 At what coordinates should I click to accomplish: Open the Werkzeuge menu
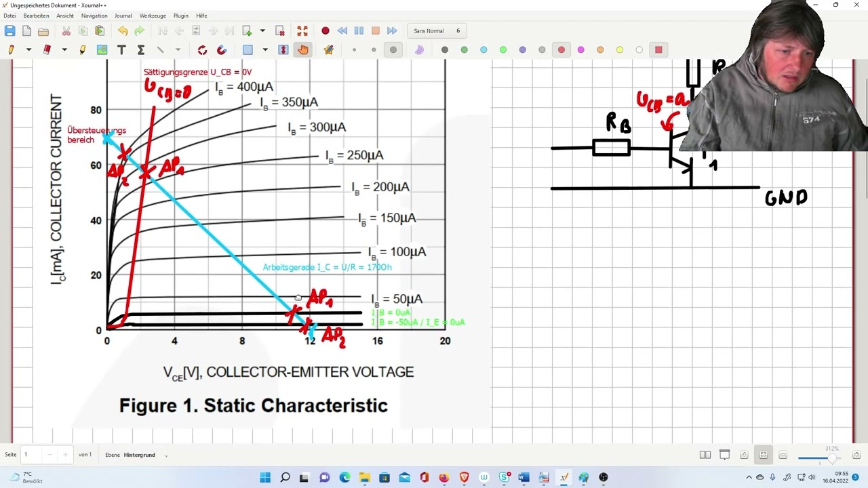pyautogui.click(x=153, y=16)
